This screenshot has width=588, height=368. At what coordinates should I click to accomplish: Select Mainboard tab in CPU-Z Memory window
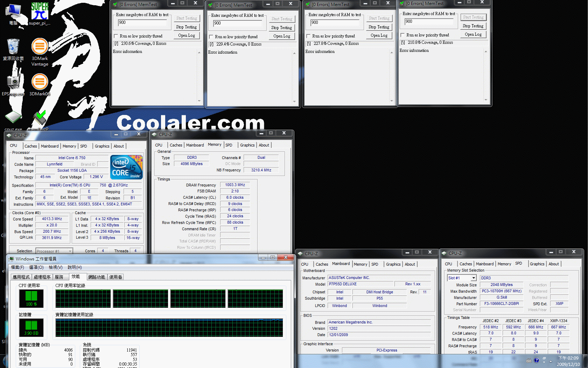tap(195, 145)
